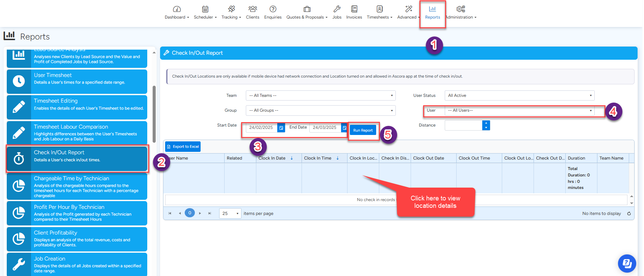Click the grid refresh icon
Screen dimensions: 644x276
(x=629, y=214)
